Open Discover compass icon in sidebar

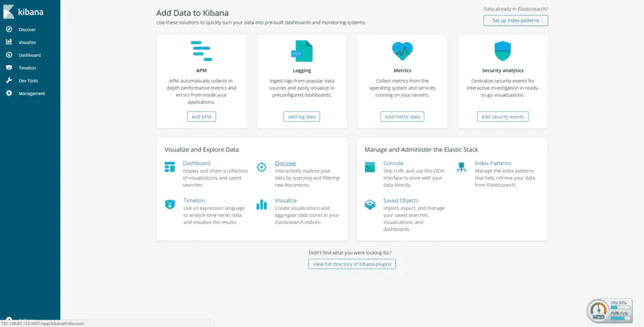click(9, 30)
